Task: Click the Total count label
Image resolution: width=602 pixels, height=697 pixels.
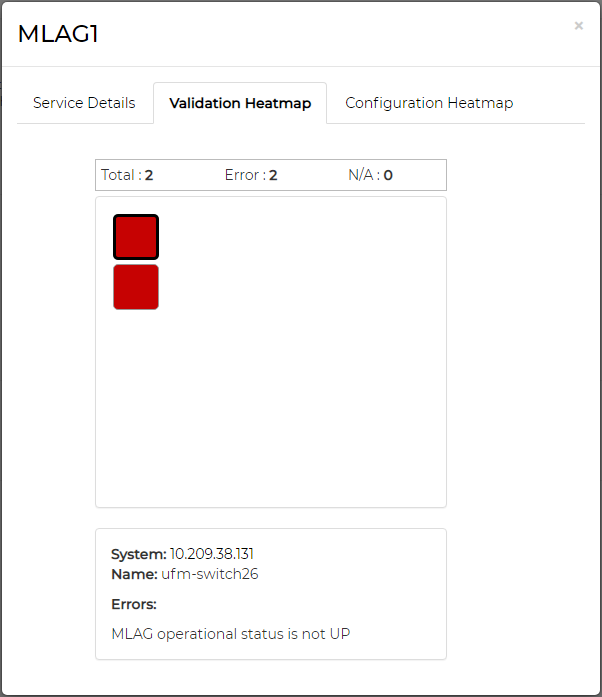Action: (120, 175)
